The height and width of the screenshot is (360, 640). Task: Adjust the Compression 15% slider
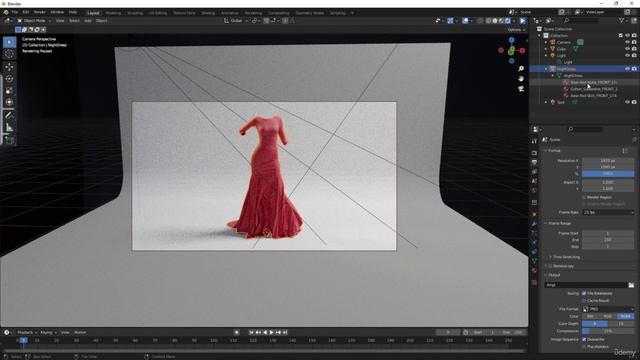(x=608, y=331)
